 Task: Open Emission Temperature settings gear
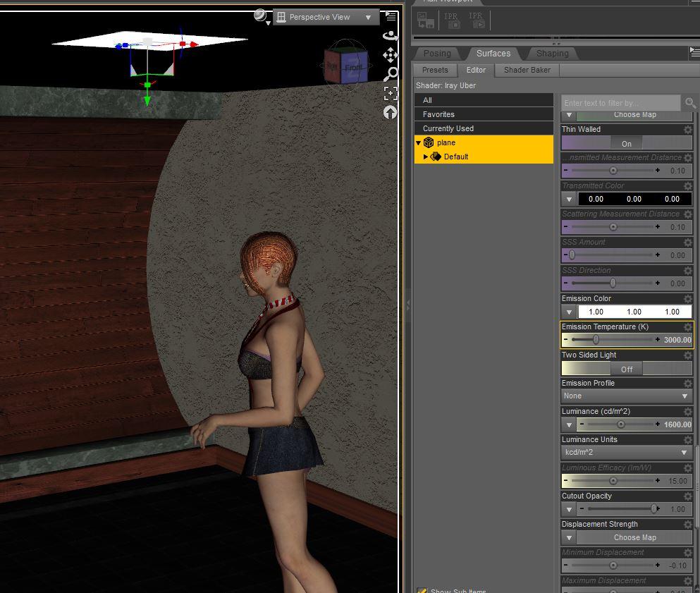(688, 327)
